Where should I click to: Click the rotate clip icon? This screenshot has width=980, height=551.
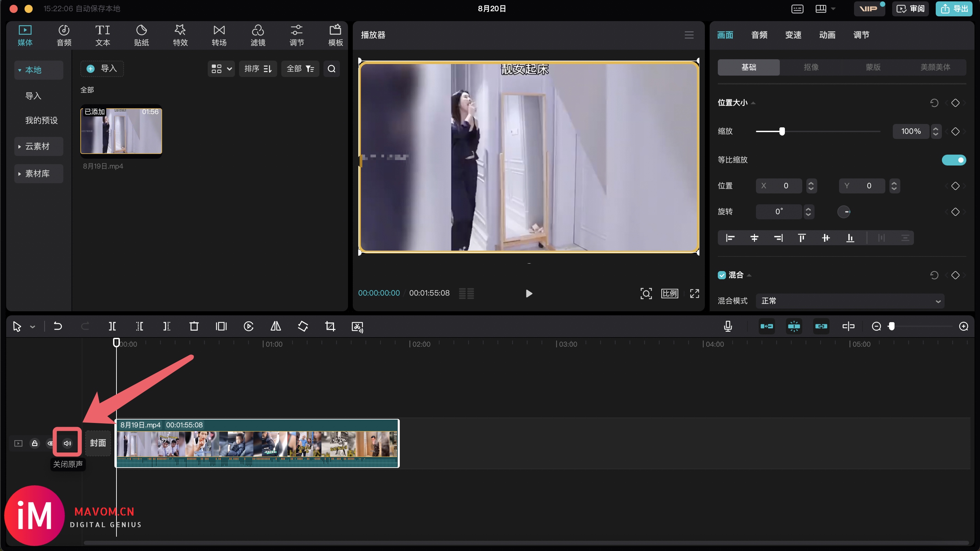tap(303, 326)
